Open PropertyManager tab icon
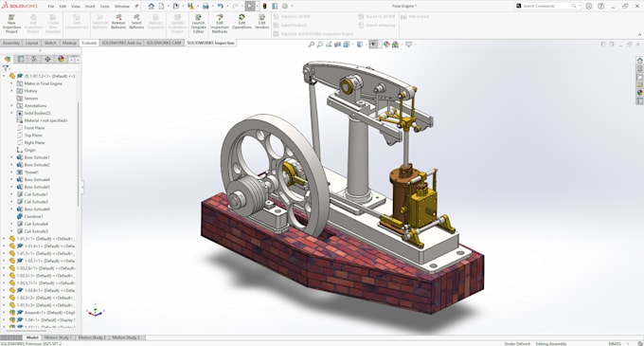 [21, 59]
